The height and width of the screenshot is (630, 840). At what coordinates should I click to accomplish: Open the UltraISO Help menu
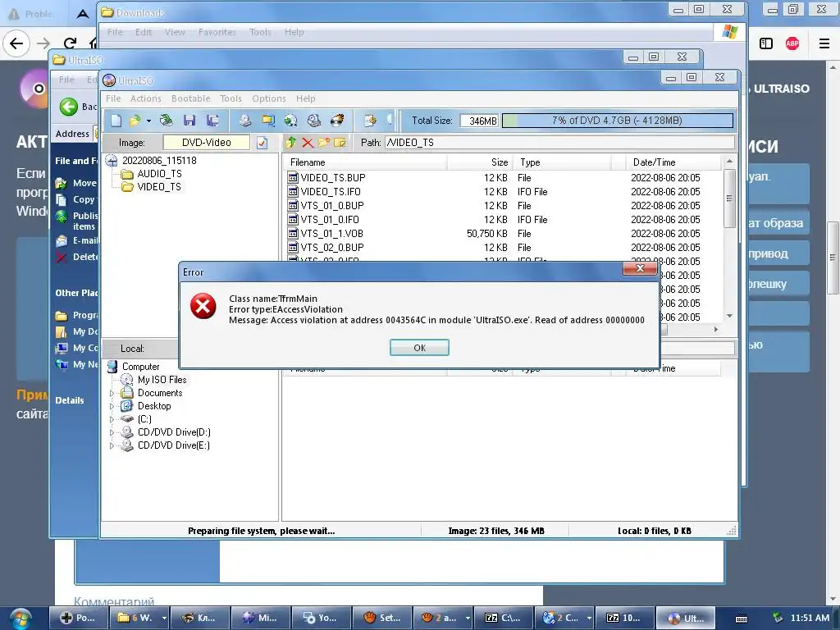tap(306, 98)
